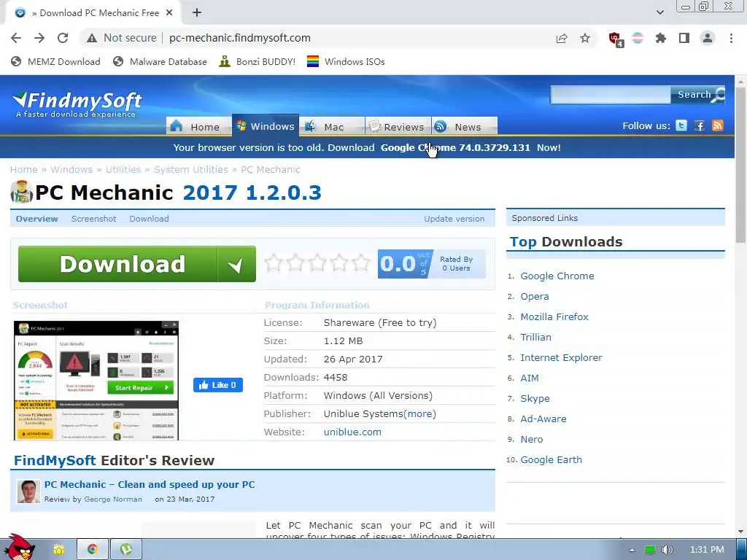Bookmark this page with the star icon
This screenshot has width=747, height=560.
click(x=585, y=38)
